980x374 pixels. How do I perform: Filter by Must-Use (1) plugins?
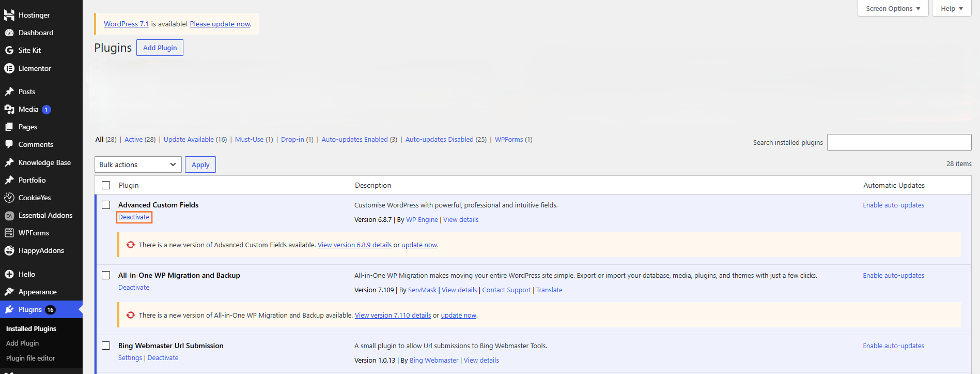[254, 139]
